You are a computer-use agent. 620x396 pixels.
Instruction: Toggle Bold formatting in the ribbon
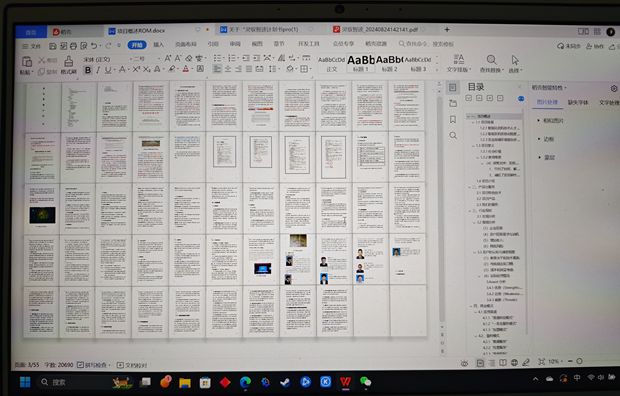click(88, 70)
